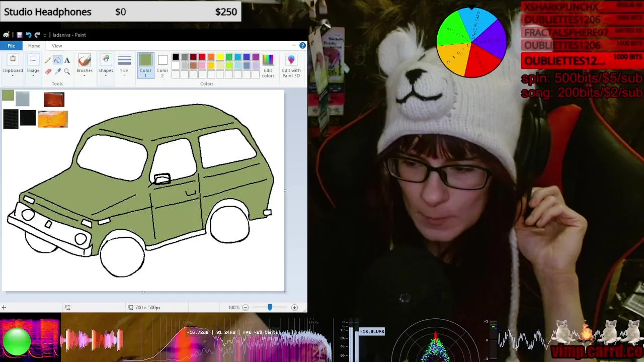The image size is (644, 362).
Task: Select the Text tool
Action: 67,60
